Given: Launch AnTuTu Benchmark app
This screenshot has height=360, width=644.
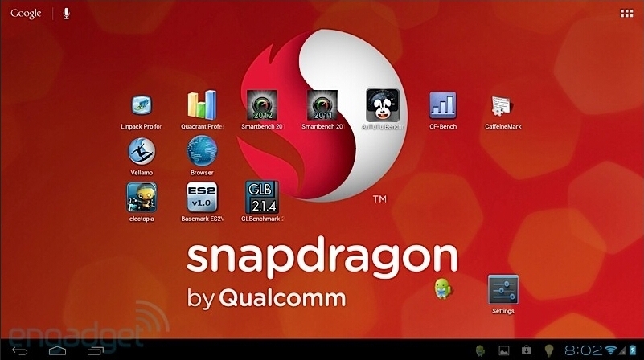Looking at the screenshot, I should 383,105.
